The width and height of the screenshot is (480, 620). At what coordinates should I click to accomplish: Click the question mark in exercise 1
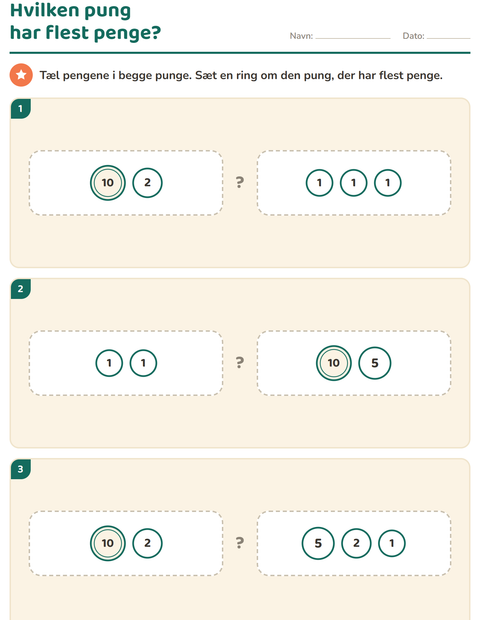[x=240, y=182]
